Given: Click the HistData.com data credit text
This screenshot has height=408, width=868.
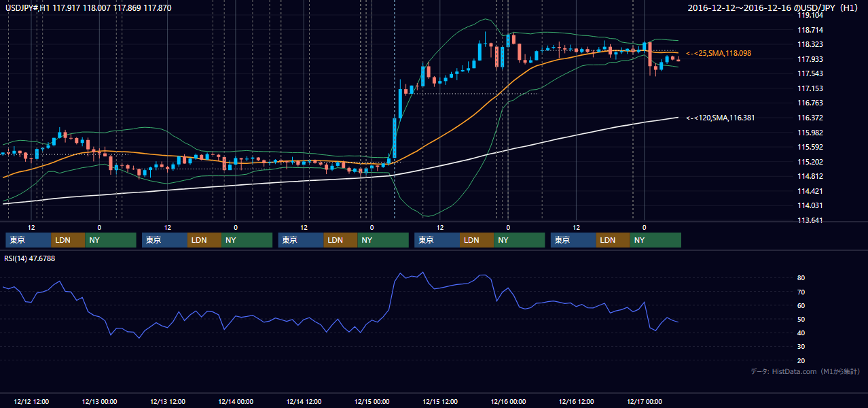Looking at the screenshot, I should pyautogui.click(x=806, y=371).
